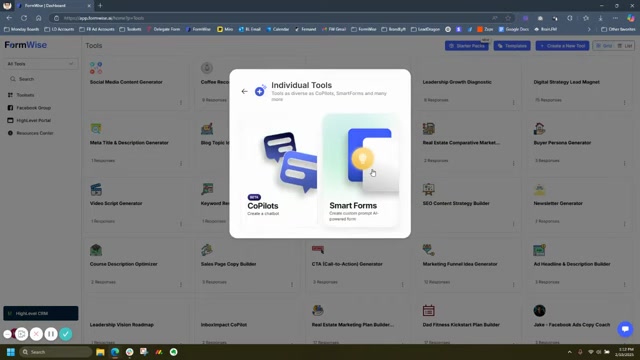
Task: Refresh the browser page
Action: tap(24, 18)
